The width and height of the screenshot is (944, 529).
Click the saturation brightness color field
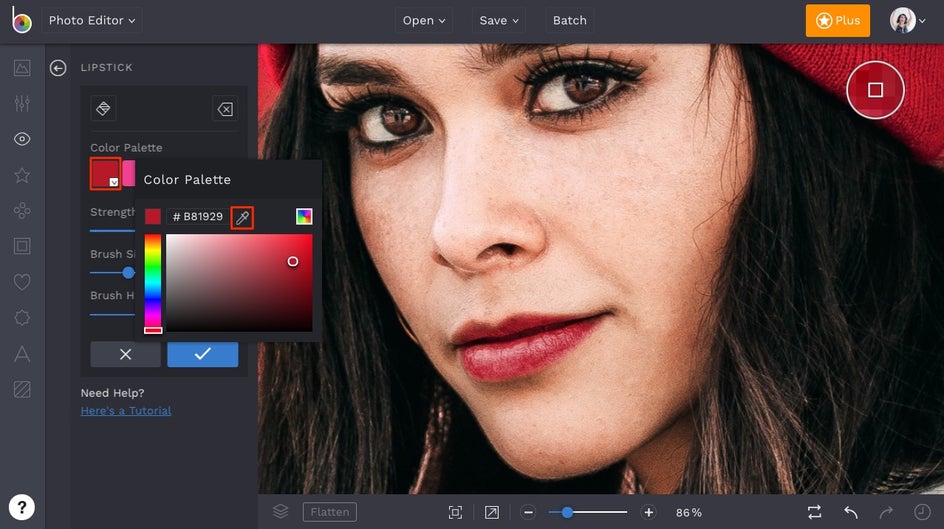tap(239, 283)
